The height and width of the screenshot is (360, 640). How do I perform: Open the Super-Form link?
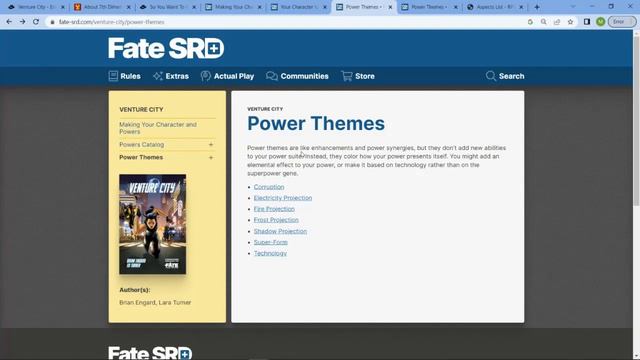(271, 242)
